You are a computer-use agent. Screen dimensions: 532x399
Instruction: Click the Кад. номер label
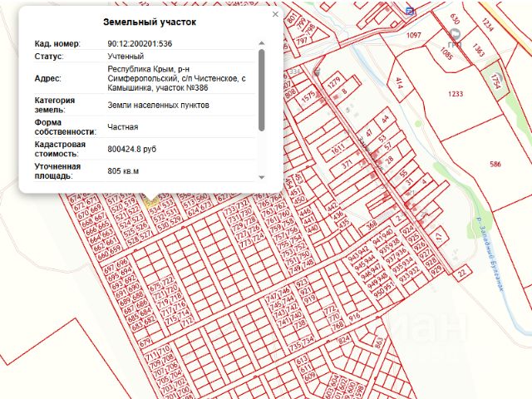click(57, 44)
